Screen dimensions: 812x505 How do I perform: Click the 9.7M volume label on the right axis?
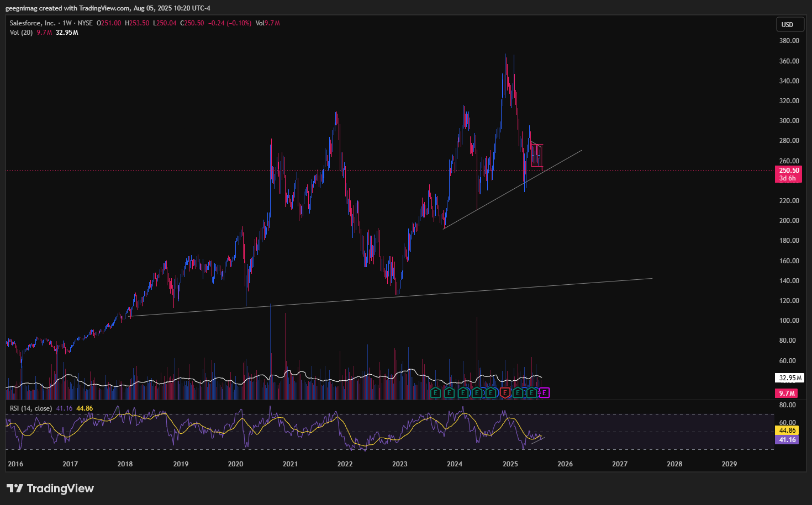pos(787,394)
